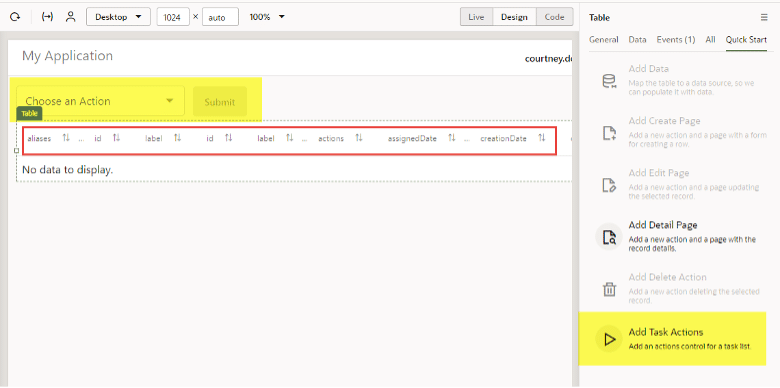The width and height of the screenshot is (780, 388).
Task: Click the Add Data database icon
Action: click(609, 81)
